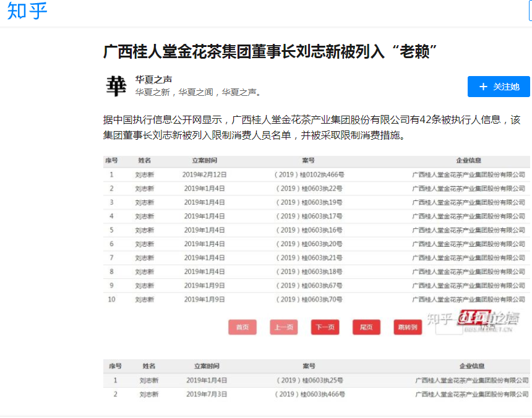Click date 2019年1月9日 in the 桂0603执70号 row
The width and height of the screenshot is (532, 418).
click(204, 300)
